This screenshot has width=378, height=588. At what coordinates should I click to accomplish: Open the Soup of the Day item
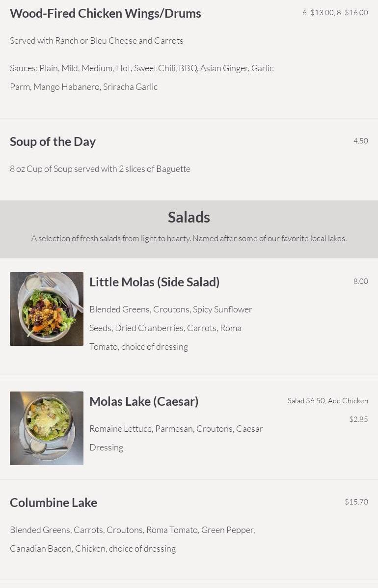click(x=53, y=141)
